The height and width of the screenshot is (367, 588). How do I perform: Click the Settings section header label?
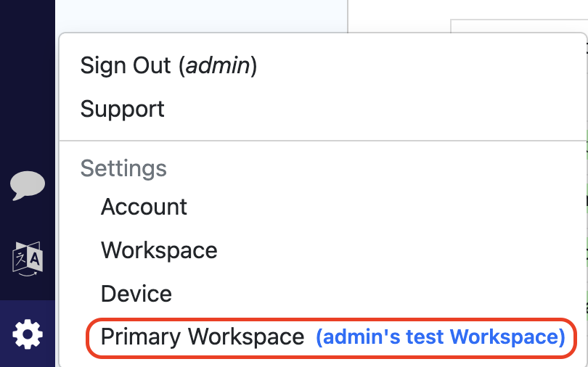pos(123,168)
